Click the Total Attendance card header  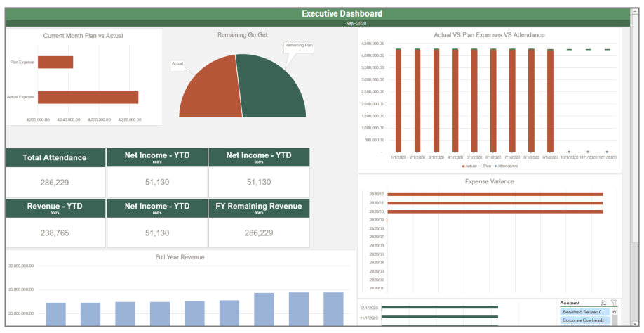point(55,158)
